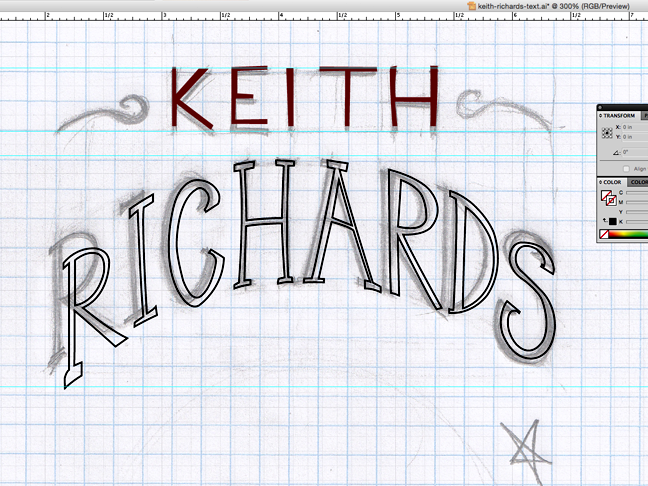This screenshot has height=486, width=648.
Task: Click the horizontal ruler at mark 4
Action: pos(281,17)
